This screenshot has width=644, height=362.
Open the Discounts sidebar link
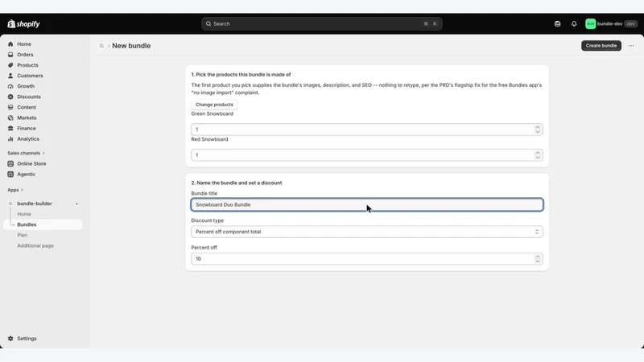click(29, 97)
